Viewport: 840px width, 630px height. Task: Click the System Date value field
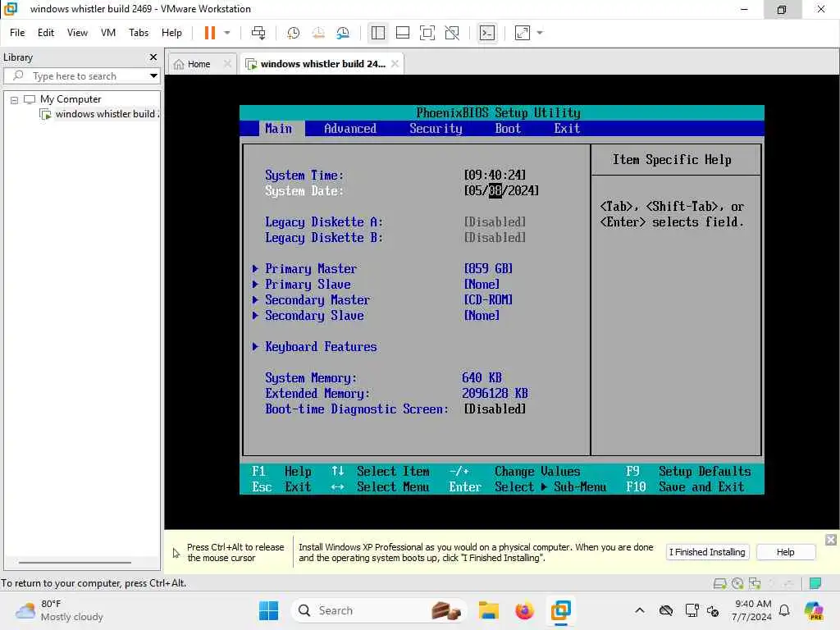(x=501, y=190)
